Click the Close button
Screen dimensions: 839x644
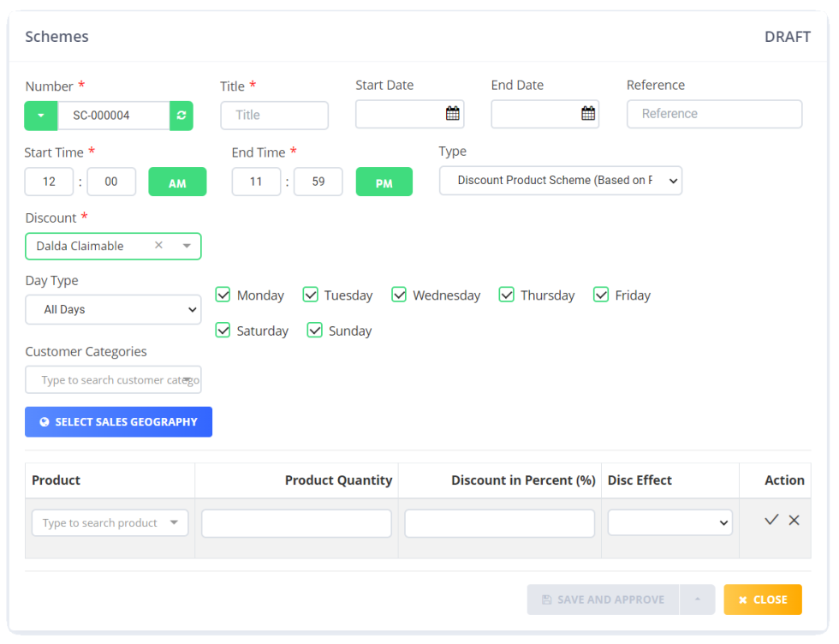coord(762,599)
